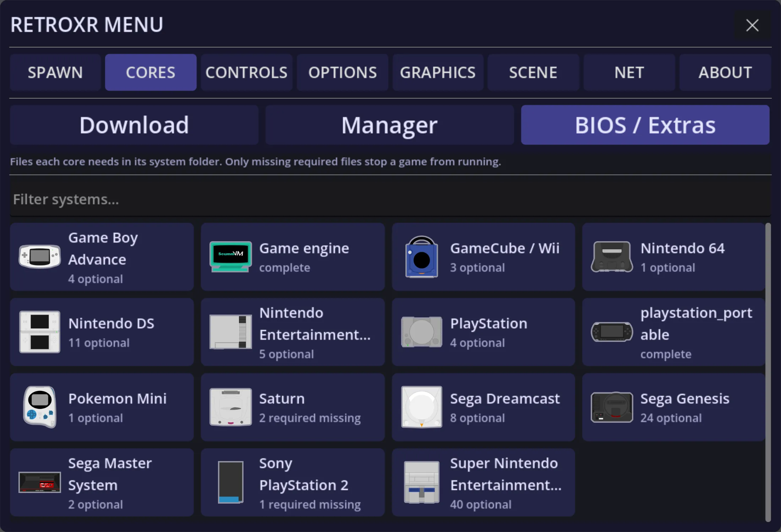Click Super Nintendo '40 optional' status
The width and height of the screenshot is (781, 532).
tap(481, 504)
